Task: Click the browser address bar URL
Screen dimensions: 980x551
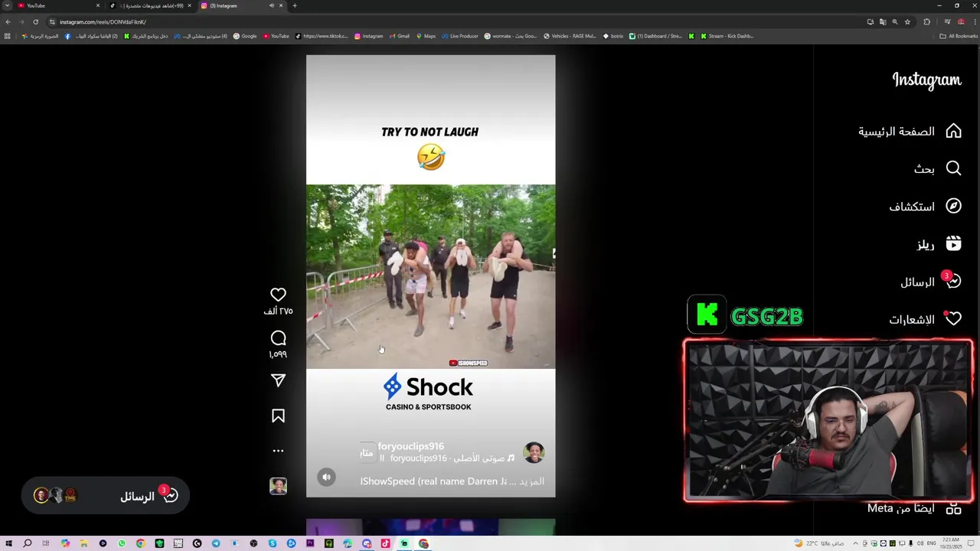Action: (x=103, y=21)
